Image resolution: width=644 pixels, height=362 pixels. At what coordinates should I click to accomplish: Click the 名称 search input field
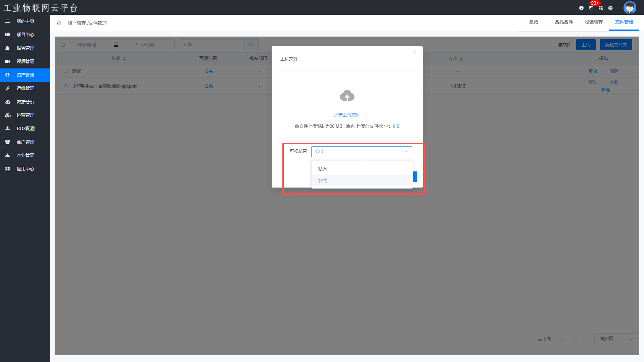[x=212, y=45]
